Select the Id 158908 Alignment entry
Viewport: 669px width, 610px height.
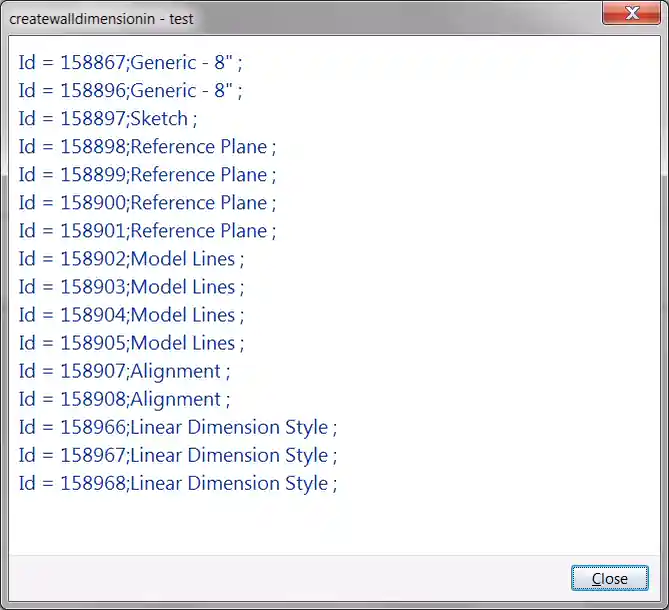124,398
